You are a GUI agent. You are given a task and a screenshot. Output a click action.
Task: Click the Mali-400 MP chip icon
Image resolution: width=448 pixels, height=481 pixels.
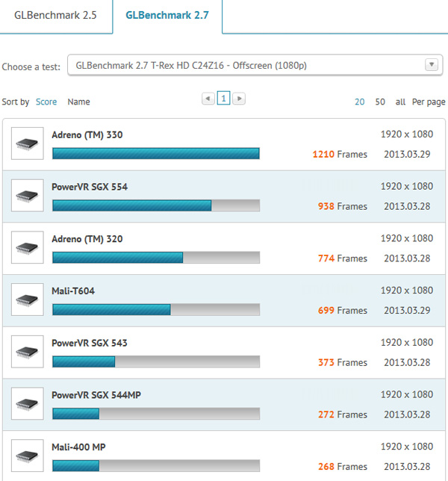[28, 456]
